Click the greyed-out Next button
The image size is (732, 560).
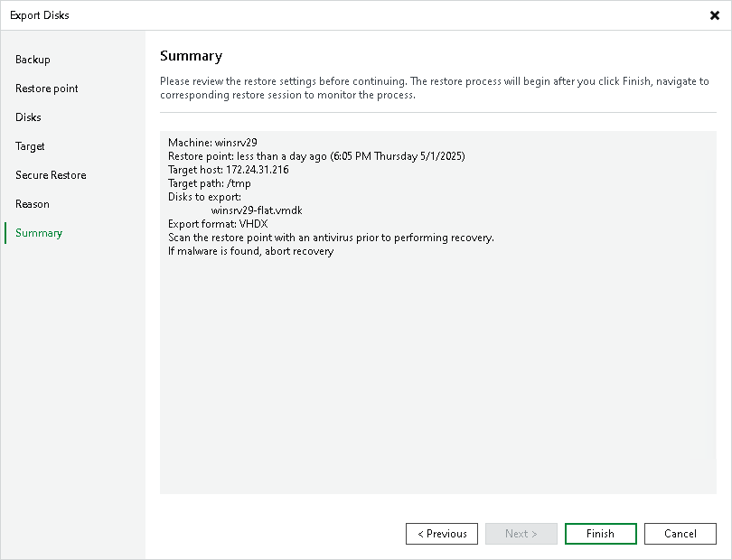(x=521, y=534)
